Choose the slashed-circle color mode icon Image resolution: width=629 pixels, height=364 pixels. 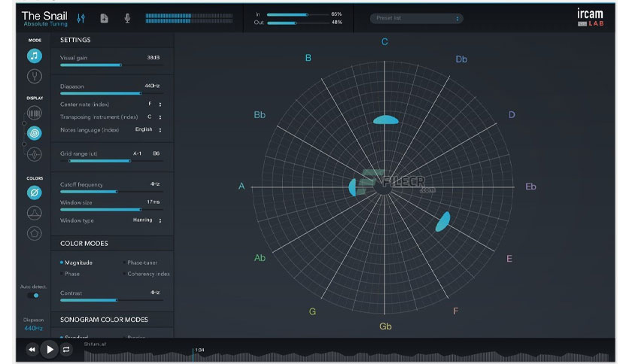coord(35,193)
